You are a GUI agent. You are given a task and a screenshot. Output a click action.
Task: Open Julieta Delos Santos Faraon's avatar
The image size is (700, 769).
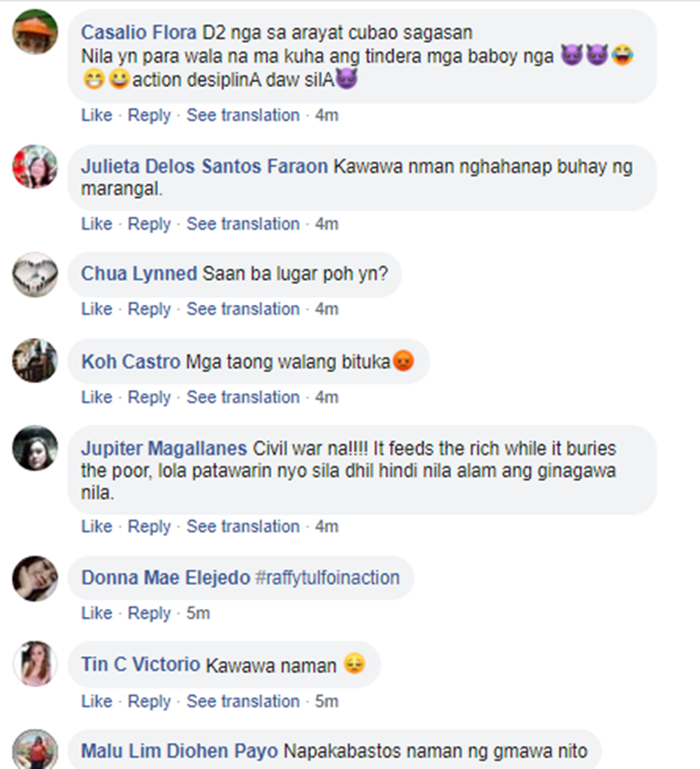pyautogui.click(x=35, y=168)
